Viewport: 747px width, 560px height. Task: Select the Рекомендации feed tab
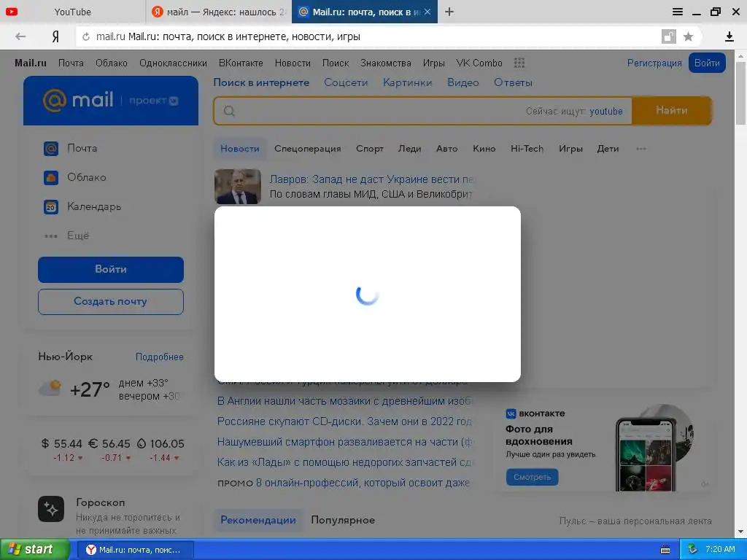pyautogui.click(x=258, y=520)
